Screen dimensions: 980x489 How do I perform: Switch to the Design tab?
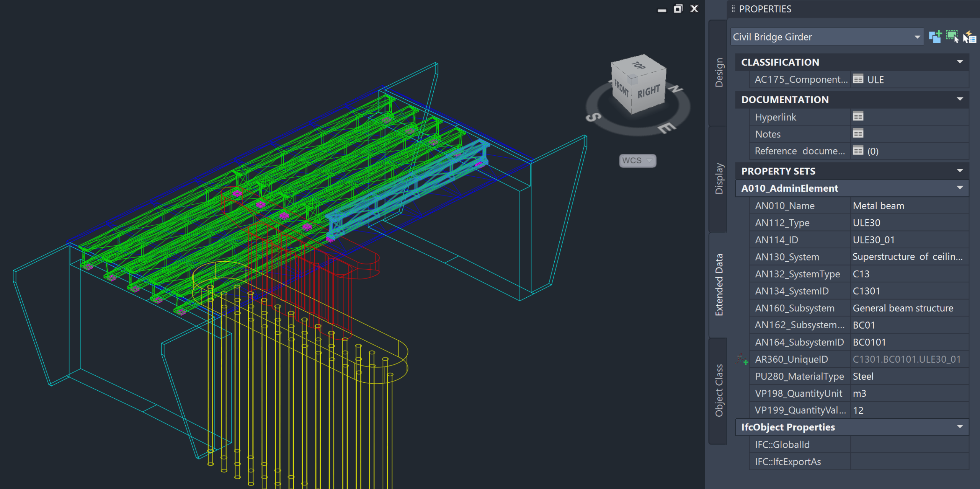point(719,73)
